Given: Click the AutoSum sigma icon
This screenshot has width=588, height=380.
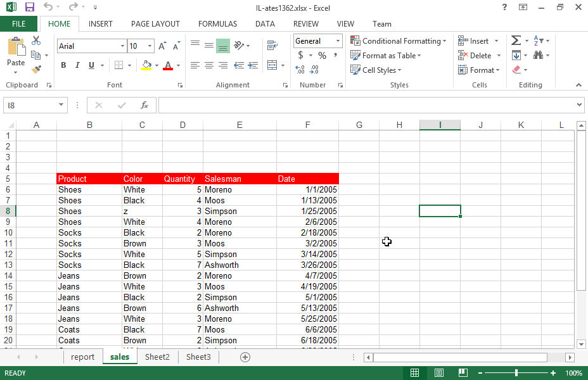Looking at the screenshot, I should [x=516, y=41].
